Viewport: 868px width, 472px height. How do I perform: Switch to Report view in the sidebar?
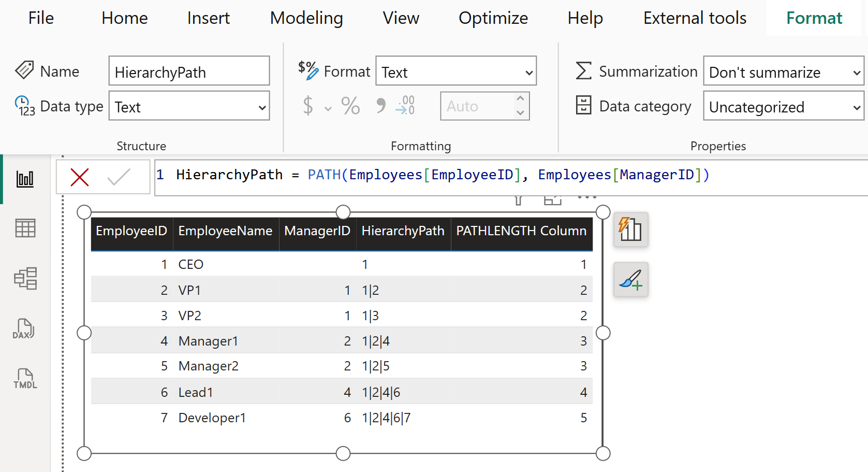coord(25,179)
